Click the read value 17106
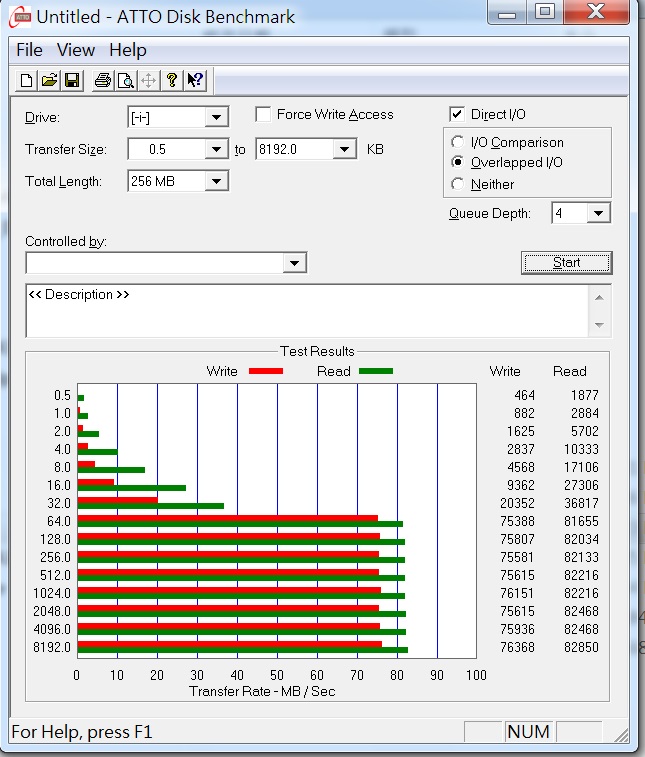This screenshot has width=645, height=757. tap(581, 467)
